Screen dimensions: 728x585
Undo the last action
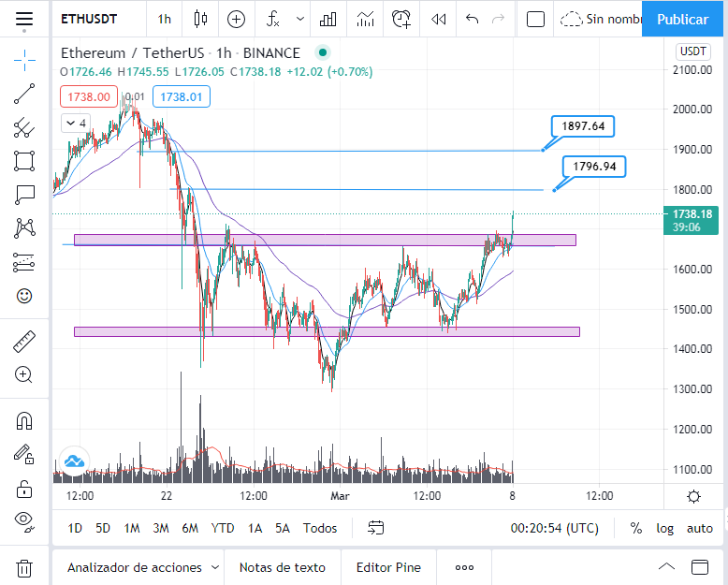[473, 19]
